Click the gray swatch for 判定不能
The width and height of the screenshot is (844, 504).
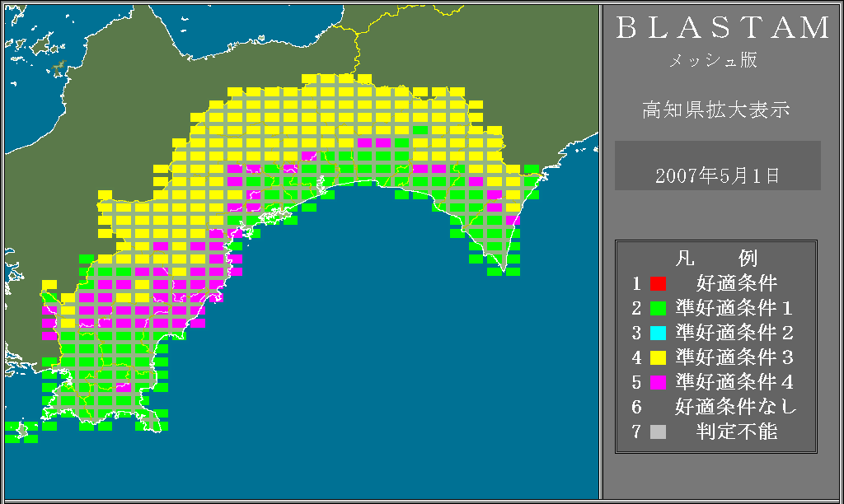(658, 432)
